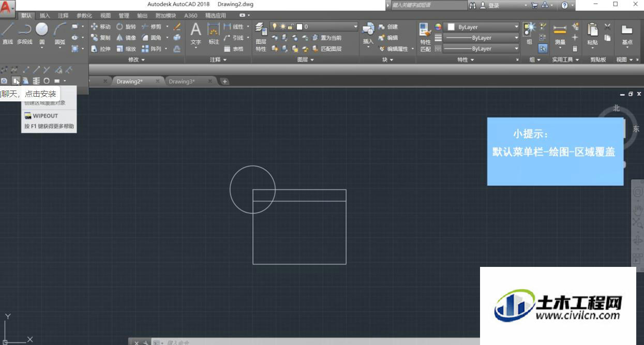The height and width of the screenshot is (345, 644).
Task: Click the Fillet (圆角) tool
Action: pos(151,38)
